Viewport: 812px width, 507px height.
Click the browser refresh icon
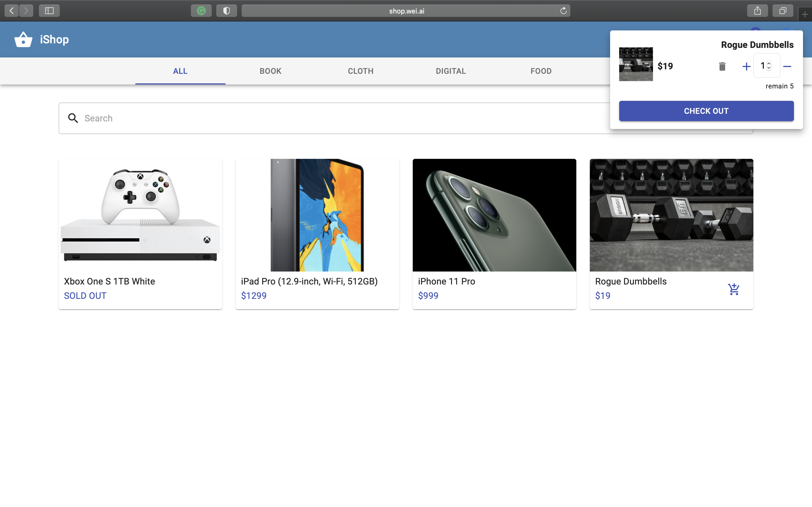[563, 10]
